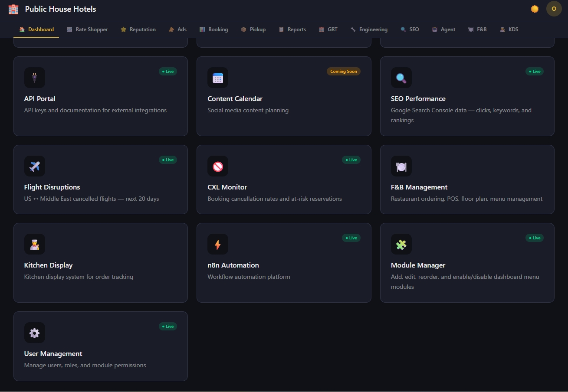The width and height of the screenshot is (568, 392).
Task: Open the Flight Disruptions card title
Action: coord(52,187)
